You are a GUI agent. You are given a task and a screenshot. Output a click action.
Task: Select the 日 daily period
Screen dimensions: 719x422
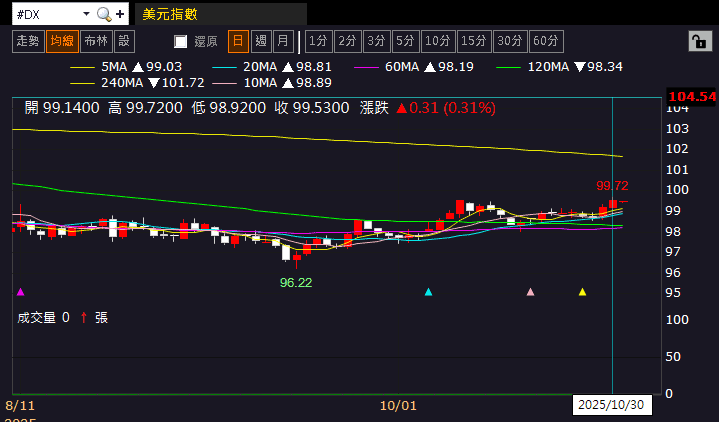click(x=238, y=41)
